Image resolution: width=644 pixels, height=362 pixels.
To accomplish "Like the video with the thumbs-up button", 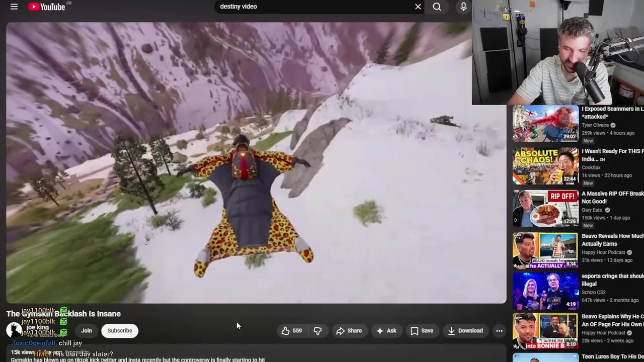I will 292,330.
